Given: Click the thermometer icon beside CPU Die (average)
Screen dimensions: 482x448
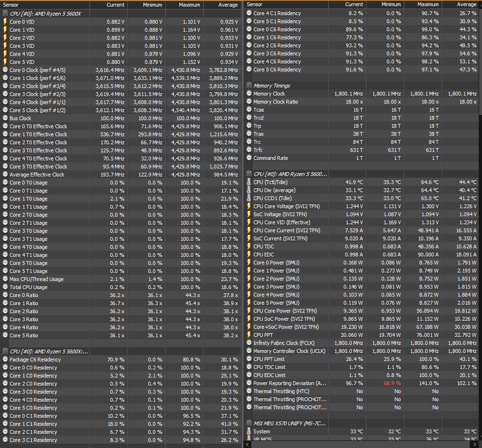Looking at the screenshot, I should pos(249,190).
